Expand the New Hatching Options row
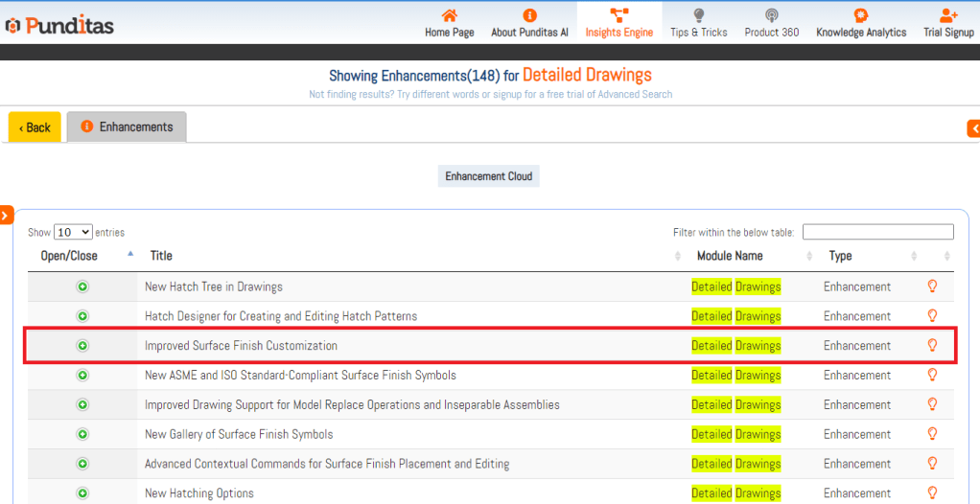 (82, 493)
